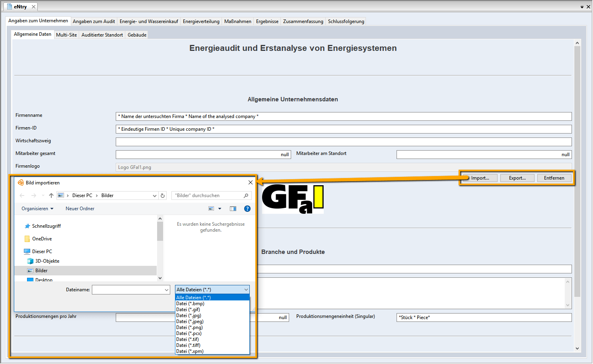Open the Dateiname combo box dropdown

tap(167, 290)
